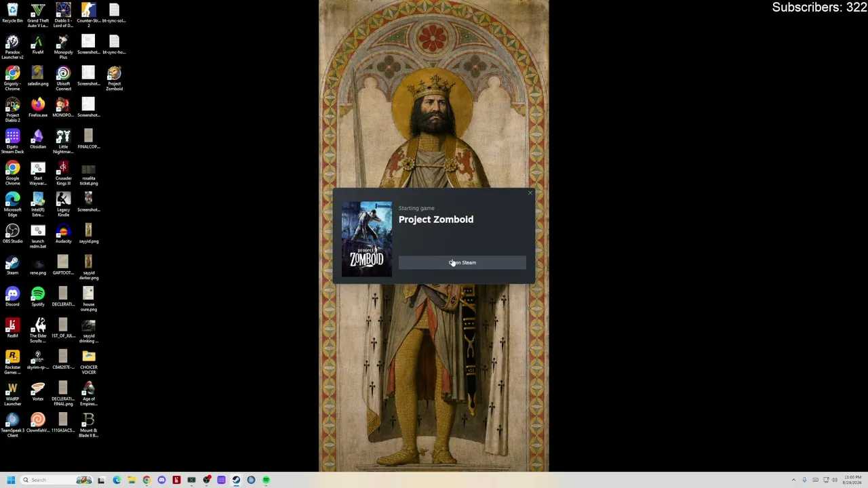Select the Legacy Kindle desktop shortcut

tap(63, 205)
